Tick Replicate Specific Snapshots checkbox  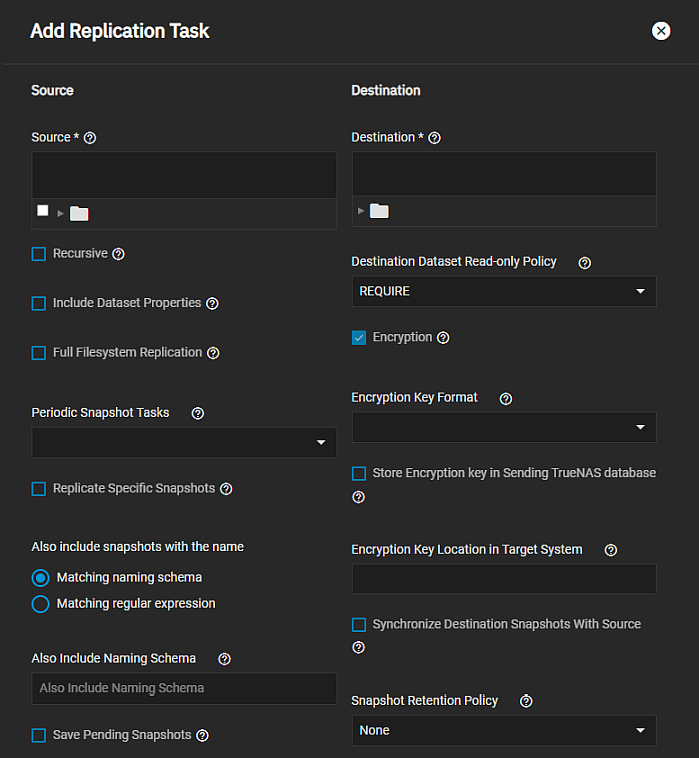39,489
